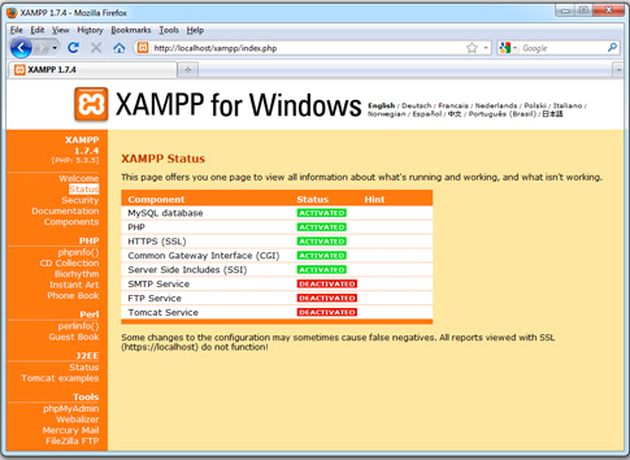630x460 pixels.
Task: Click the Stop loading X icon
Action: click(x=96, y=48)
